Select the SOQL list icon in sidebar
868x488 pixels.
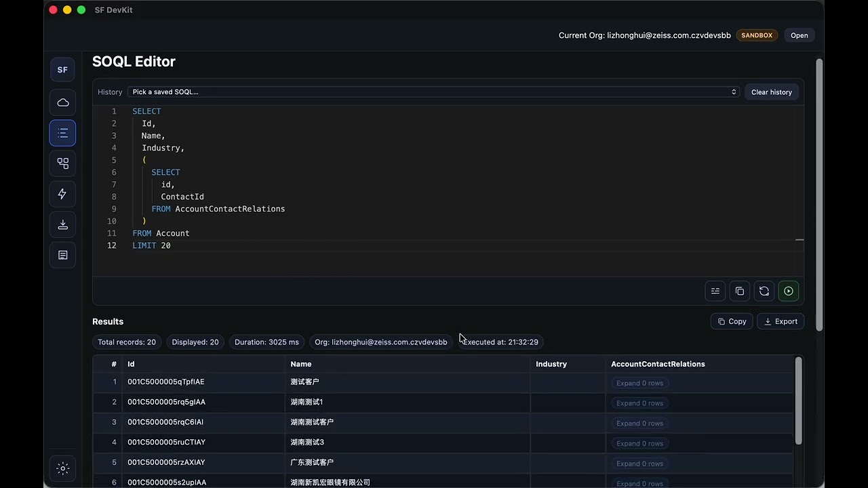click(62, 133)
